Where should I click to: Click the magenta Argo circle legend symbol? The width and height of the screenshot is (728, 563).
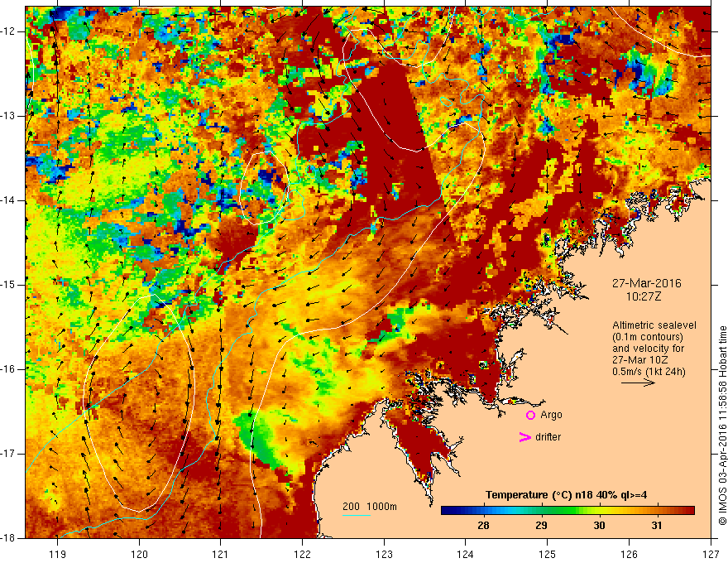530,416
